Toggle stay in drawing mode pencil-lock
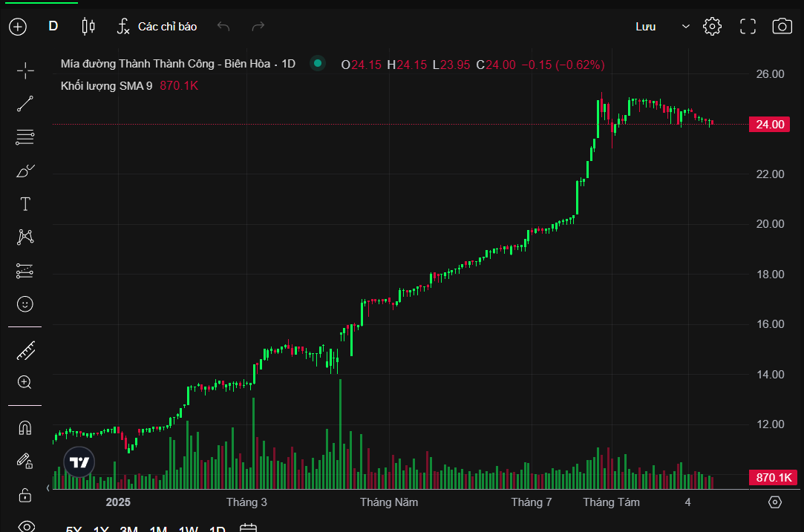Image resolution: width=804 pixels, height=532 pixels. tap(25, 462)
